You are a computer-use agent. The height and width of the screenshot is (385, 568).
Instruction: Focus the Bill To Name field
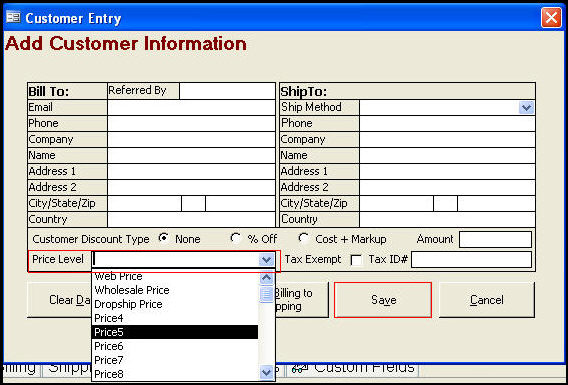tap(191, 155)
